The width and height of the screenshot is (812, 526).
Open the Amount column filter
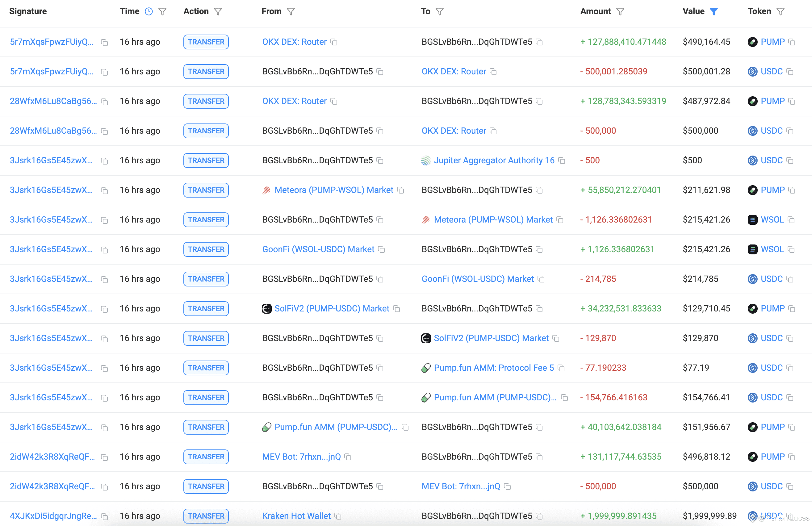[620, 12]
